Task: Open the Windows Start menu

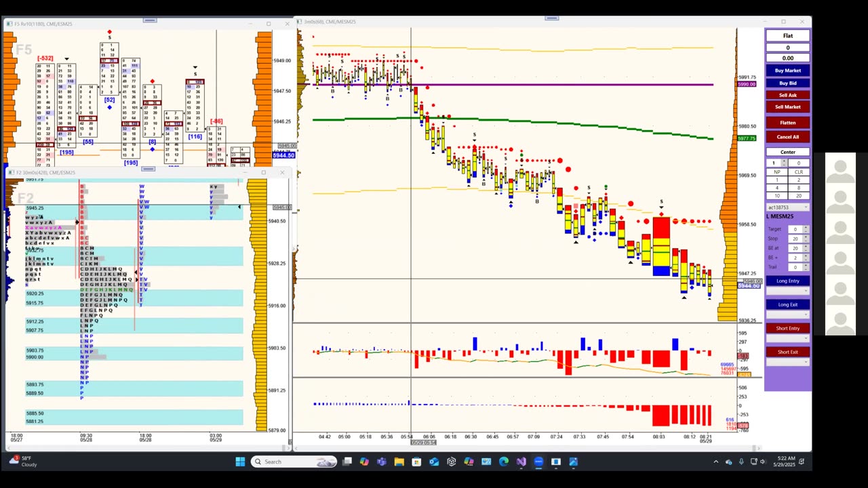Action: pyautogui.click(x=240, y=462)
